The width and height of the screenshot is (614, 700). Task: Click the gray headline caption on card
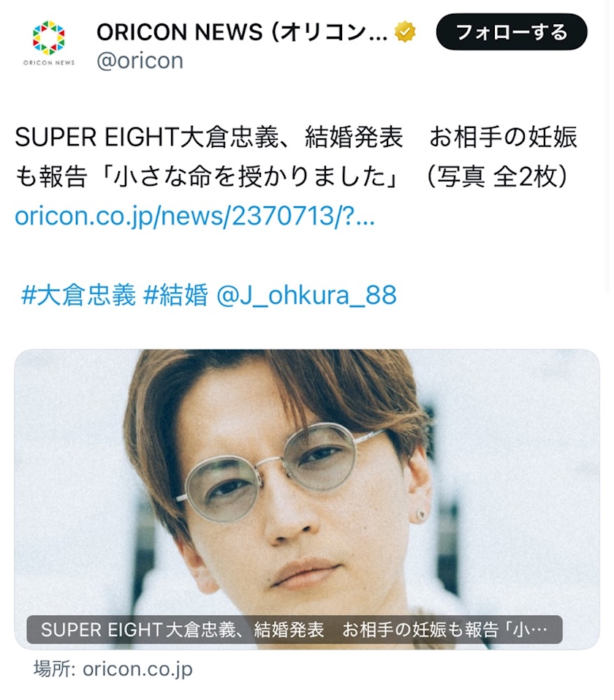click(295, 630)
